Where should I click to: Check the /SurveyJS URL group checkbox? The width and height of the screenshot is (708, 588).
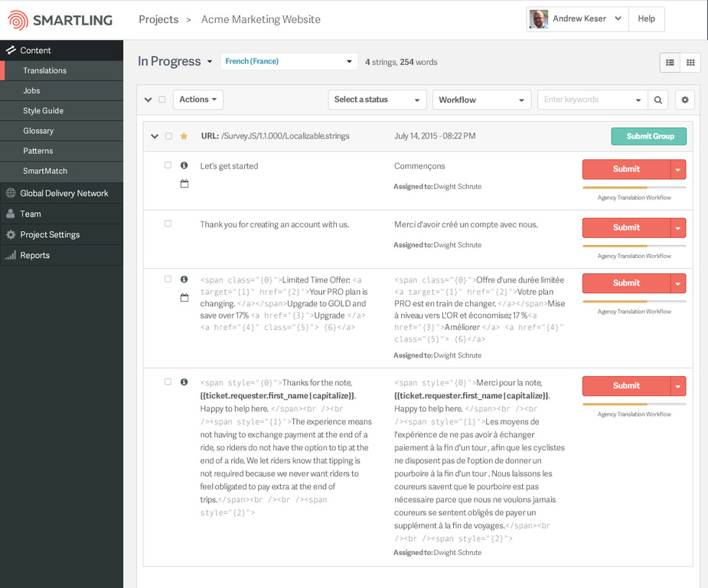(168, 136)
